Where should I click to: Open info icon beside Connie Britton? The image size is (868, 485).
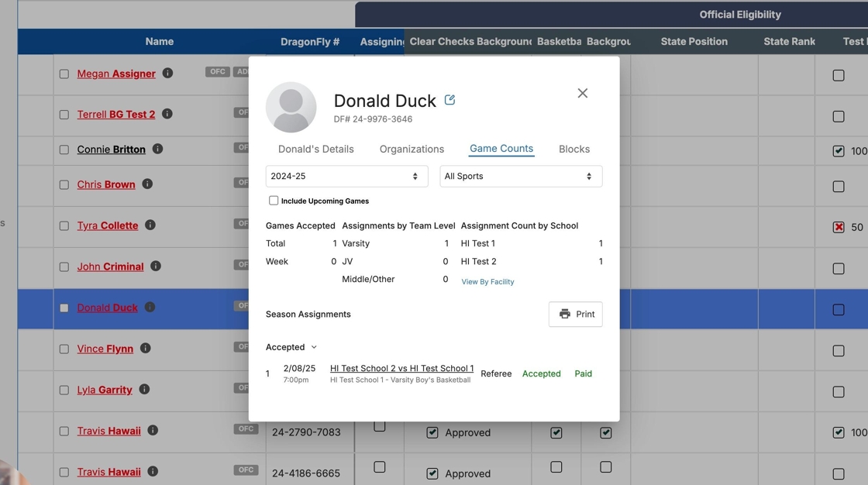pyautogui.click(x=157, y=149)
